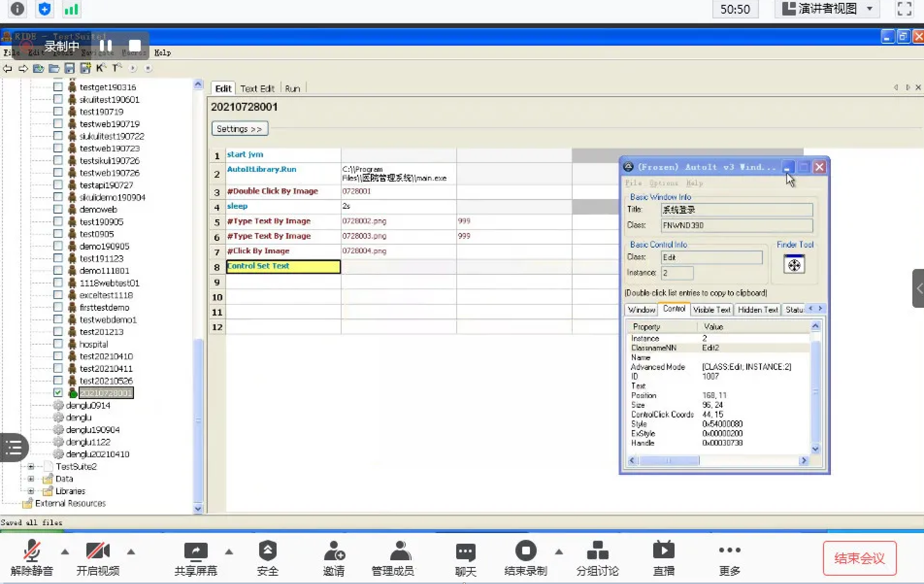Image resolution: width=924 pixels, height=584 pixels.
Task: Click the Open Directory folder icon
Action: point(54,68)
